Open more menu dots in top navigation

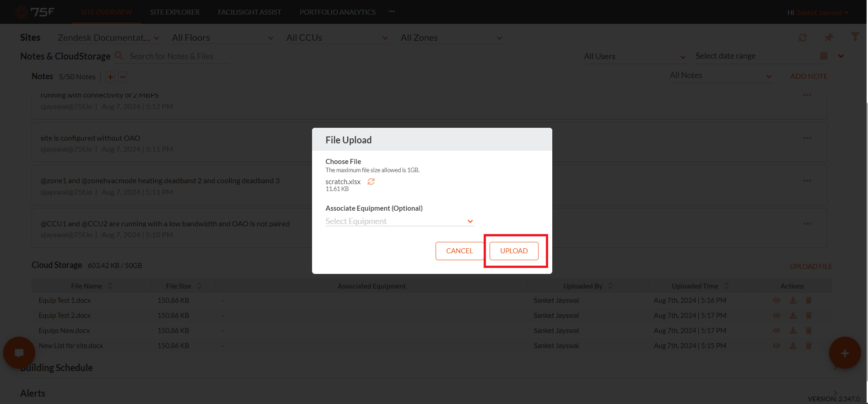pos(392,11)
